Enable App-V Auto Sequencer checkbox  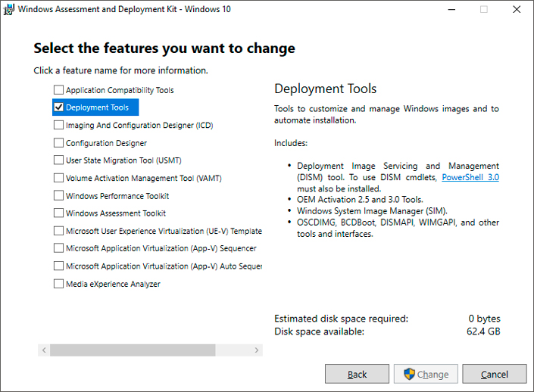[58, 266]
